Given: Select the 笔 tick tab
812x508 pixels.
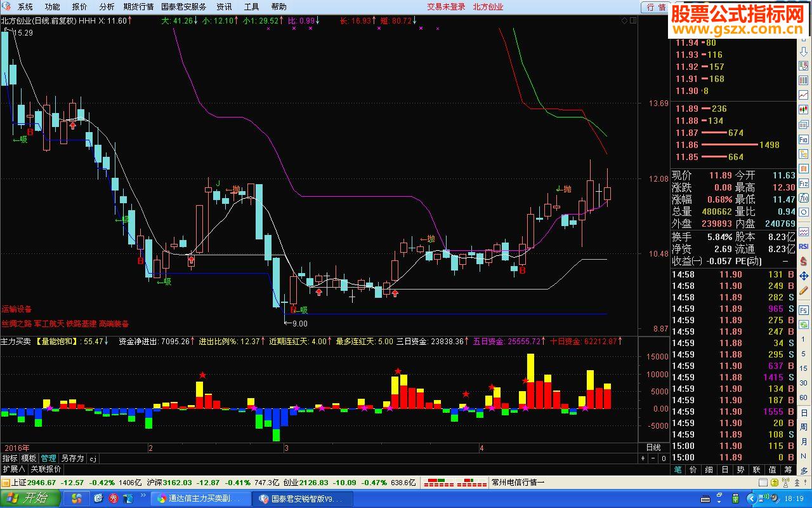Looking at the screenshot, I should pos(678,470).
